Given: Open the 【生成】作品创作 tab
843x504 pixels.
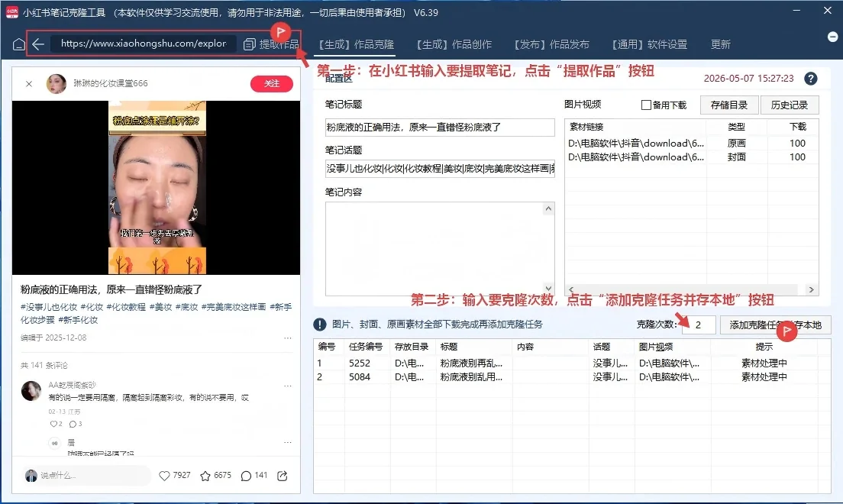Looking at the screenshot, I should point(454,44).
